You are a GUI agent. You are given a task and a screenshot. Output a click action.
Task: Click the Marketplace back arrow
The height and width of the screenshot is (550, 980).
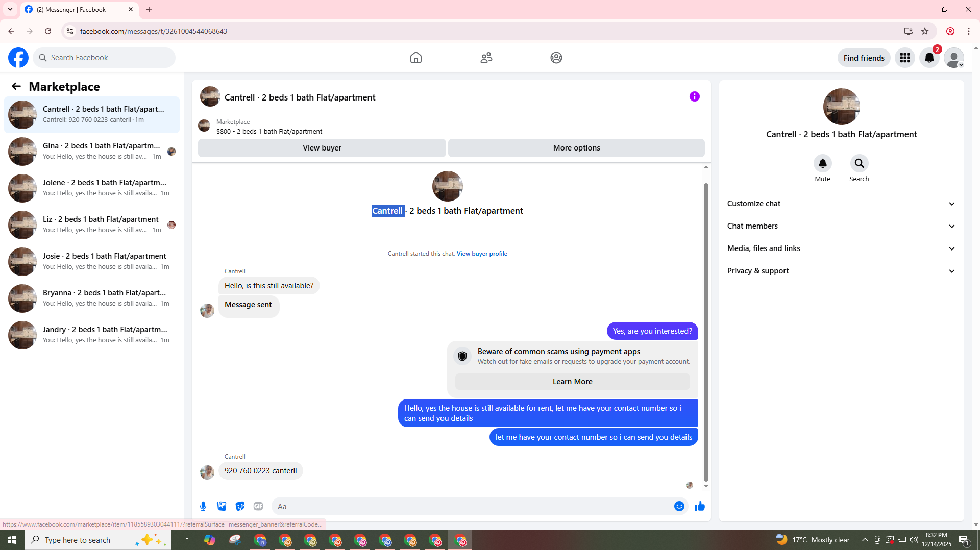(16, 86)
